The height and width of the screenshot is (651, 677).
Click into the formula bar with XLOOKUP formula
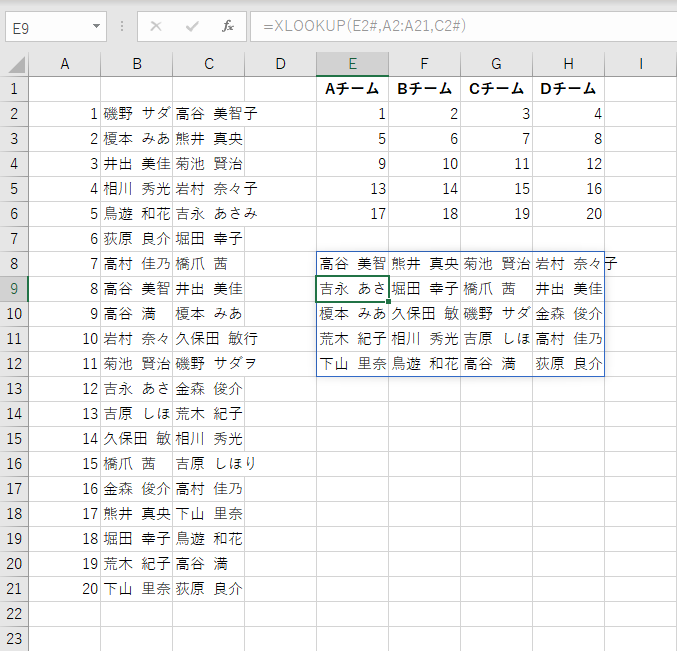[463, 26]
